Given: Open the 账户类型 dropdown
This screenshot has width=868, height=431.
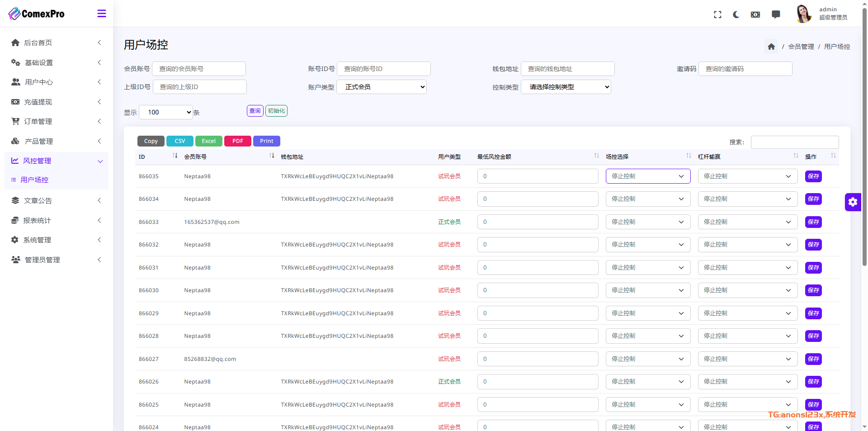Looking at the screenshot, I should (x=382, y=87).
